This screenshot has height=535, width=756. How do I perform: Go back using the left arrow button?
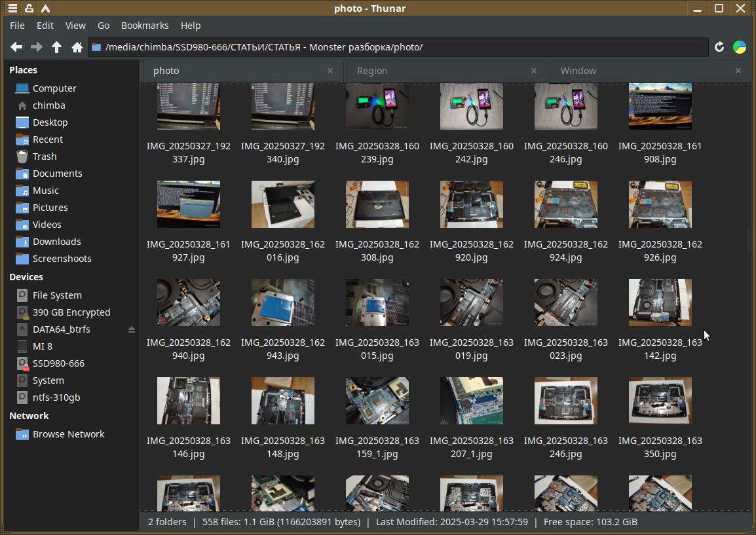(16, 47)
